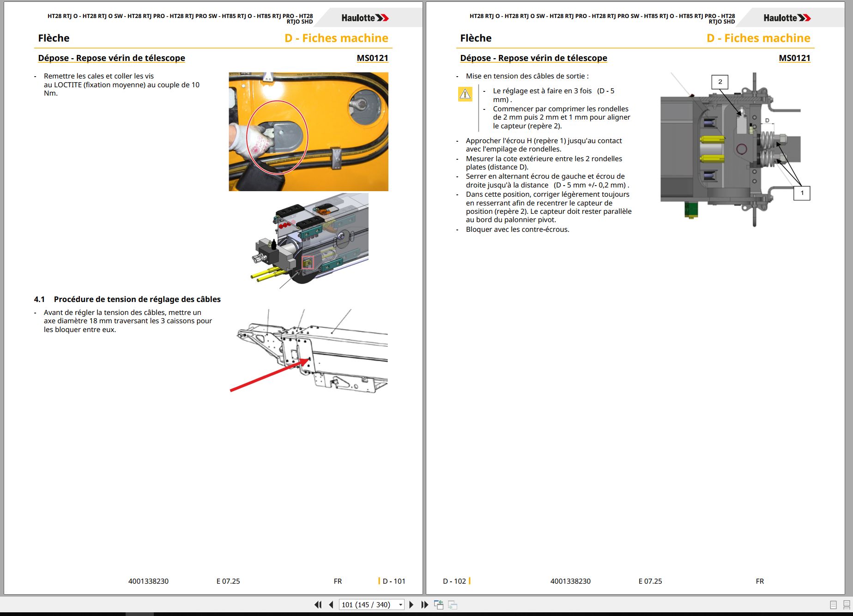Image resolution: width=853 pixels, height=616 pixels.
Task: Click 'Dans cette position, corriger légèrement' step
Action: point(549,207)
